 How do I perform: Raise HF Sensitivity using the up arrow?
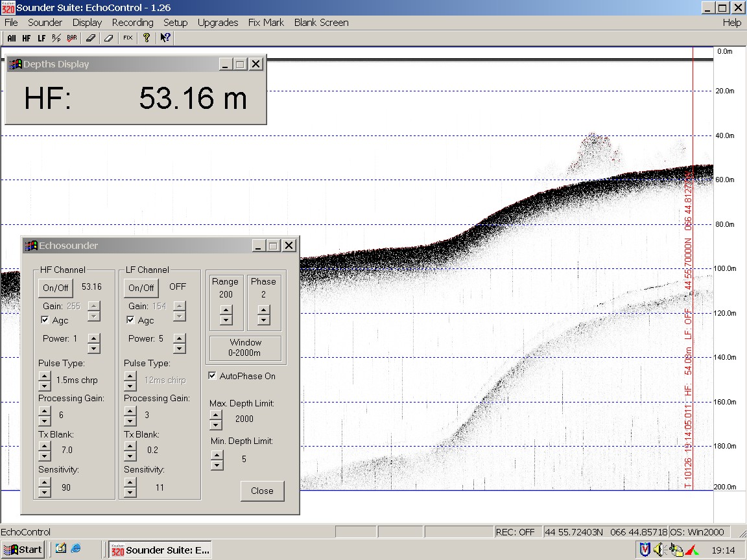[44, 483]
